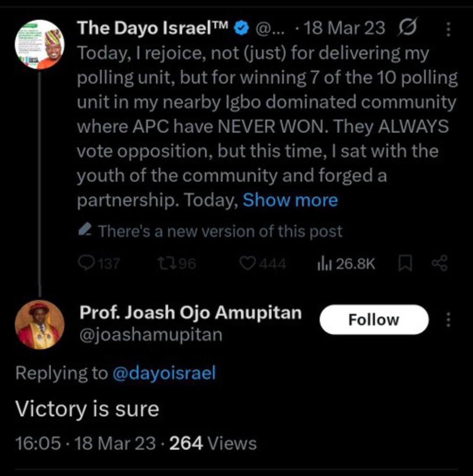Open The Dayo Israel profile picture
Viewport: 473px width, 476px height.
39,44
